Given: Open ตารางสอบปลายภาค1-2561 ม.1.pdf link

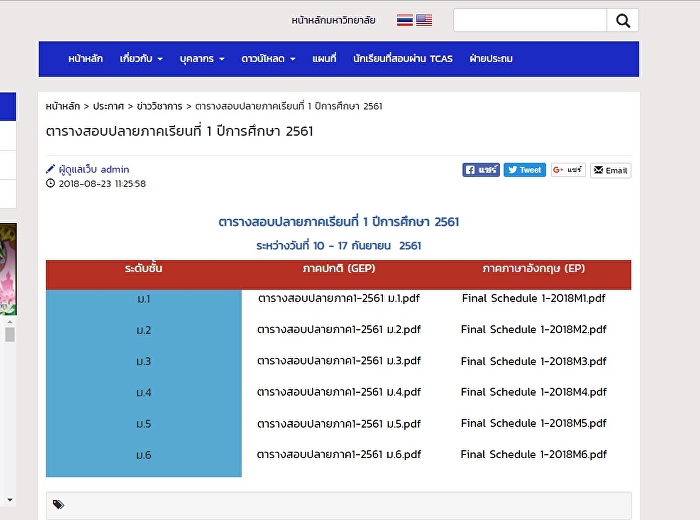Looking at the screenshot, I should coord(338,298).
